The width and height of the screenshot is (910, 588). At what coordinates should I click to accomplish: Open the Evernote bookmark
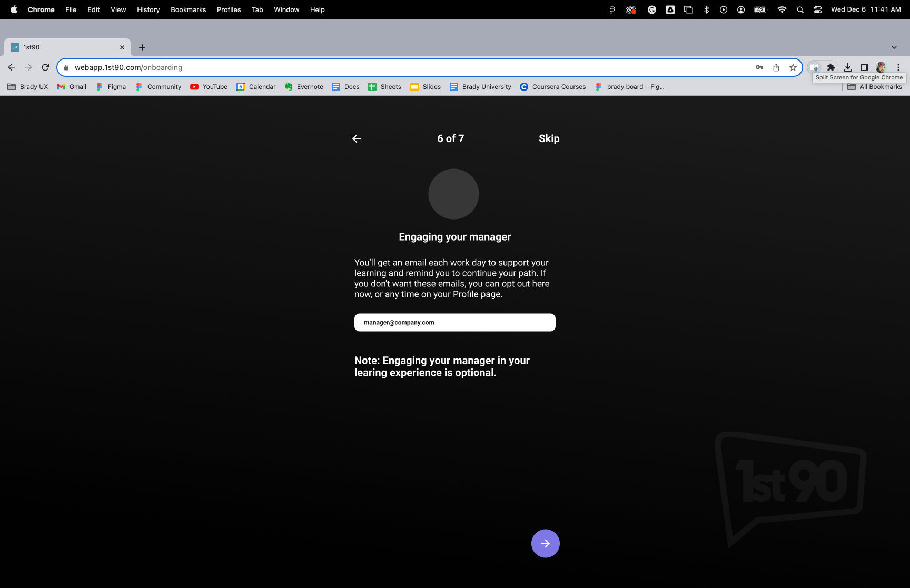304,87
